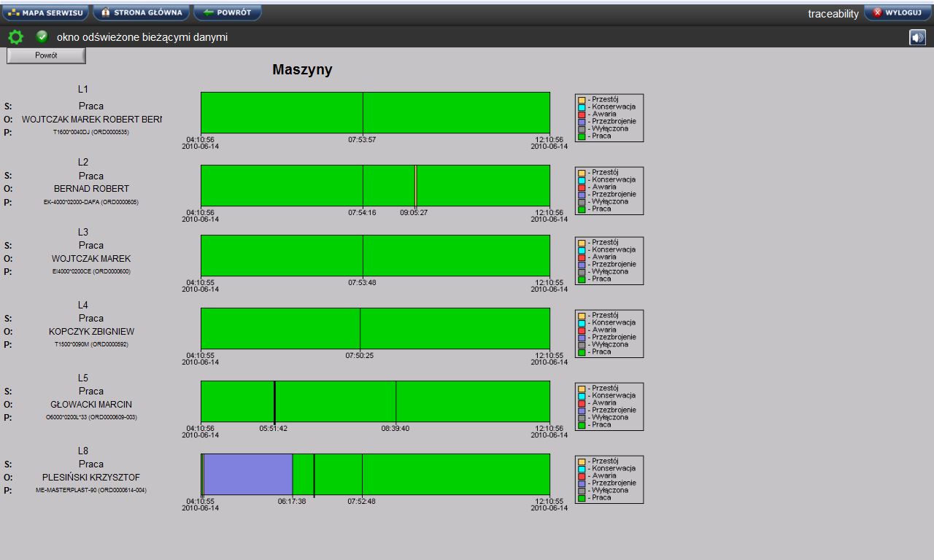Click the purple Przezbrojenie swatch in L4 legend
The width and height of the screenshot is (934, 560).
[582, 338]
